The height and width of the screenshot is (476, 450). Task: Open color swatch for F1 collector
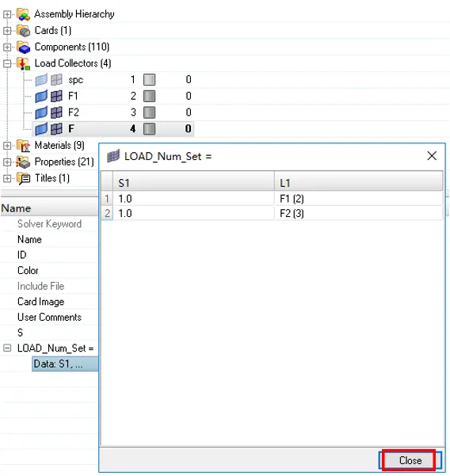click(x=149, y=97)
